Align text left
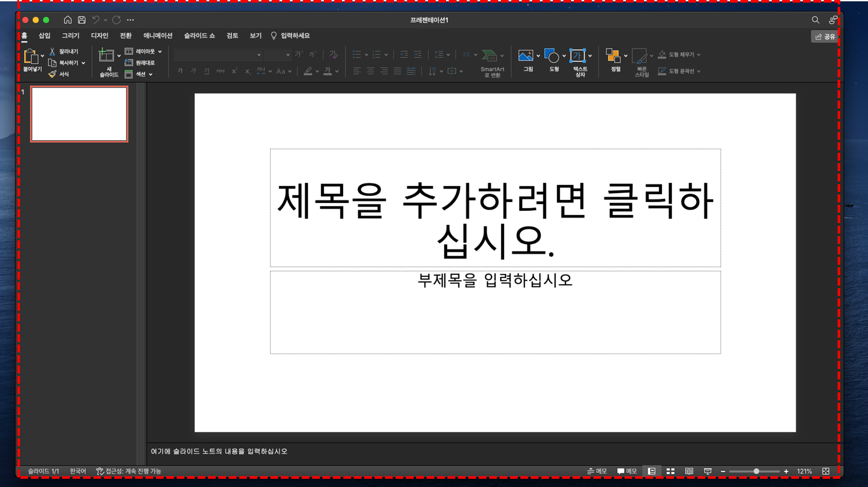 (357, 71)
